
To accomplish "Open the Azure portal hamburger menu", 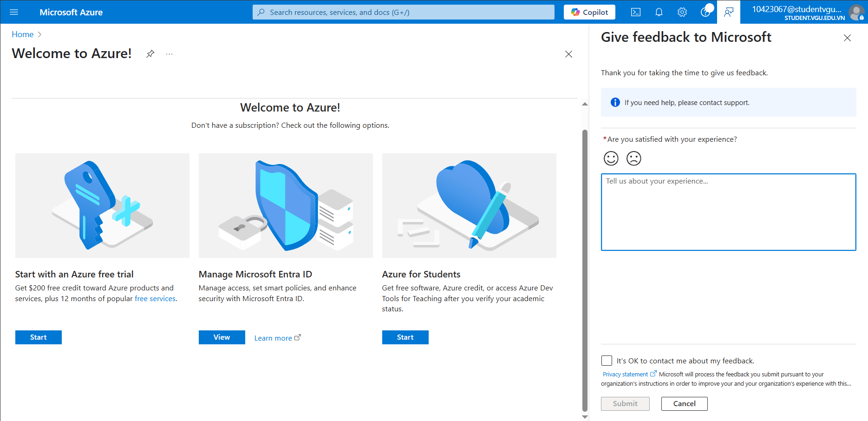I will pos(14,12).
